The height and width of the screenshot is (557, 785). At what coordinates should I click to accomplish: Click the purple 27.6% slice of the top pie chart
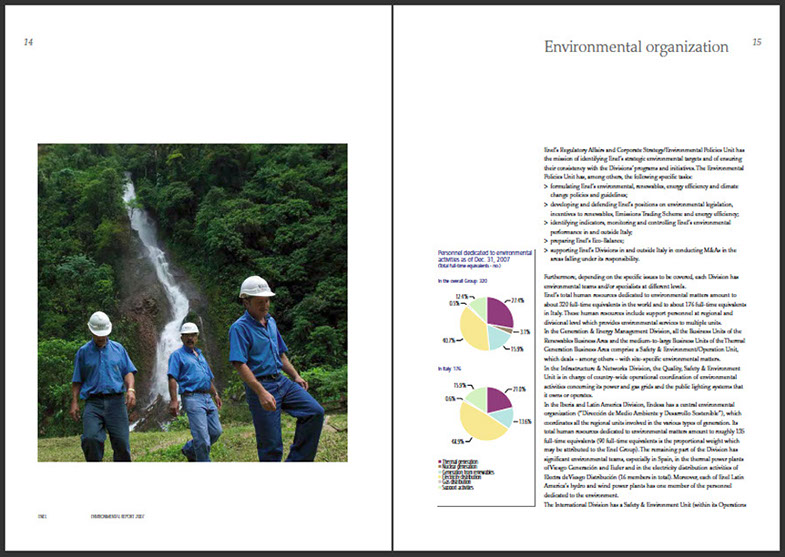[x=497, y=311]
